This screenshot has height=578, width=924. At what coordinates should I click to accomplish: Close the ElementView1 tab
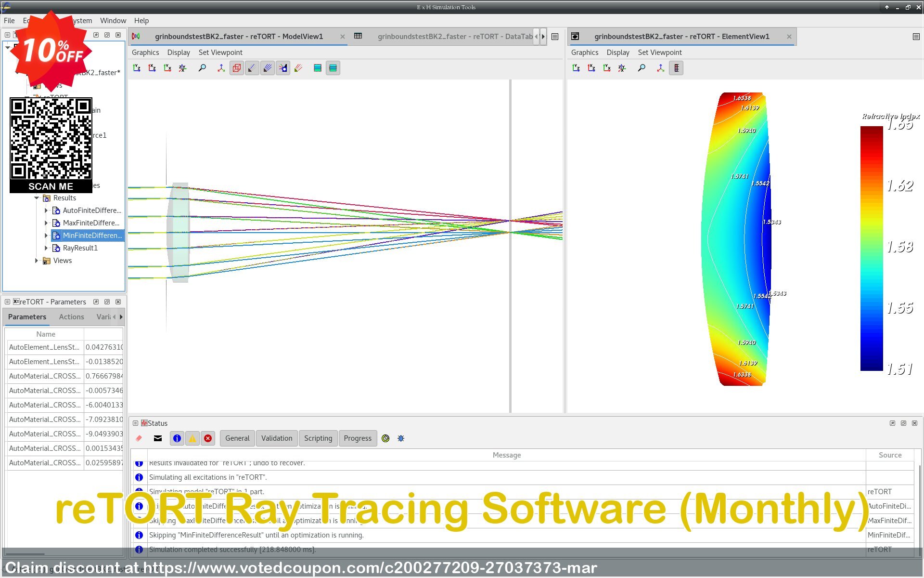coord(789,37)
